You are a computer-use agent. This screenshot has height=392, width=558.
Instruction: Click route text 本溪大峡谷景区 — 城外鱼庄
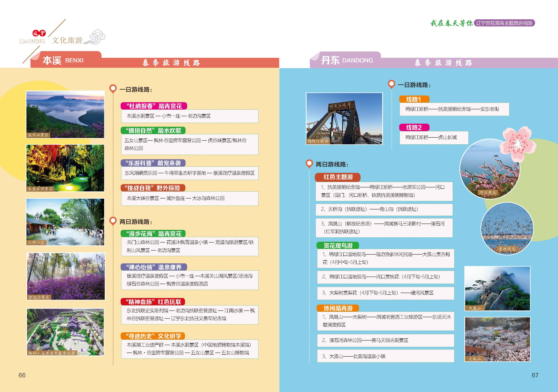176,198
